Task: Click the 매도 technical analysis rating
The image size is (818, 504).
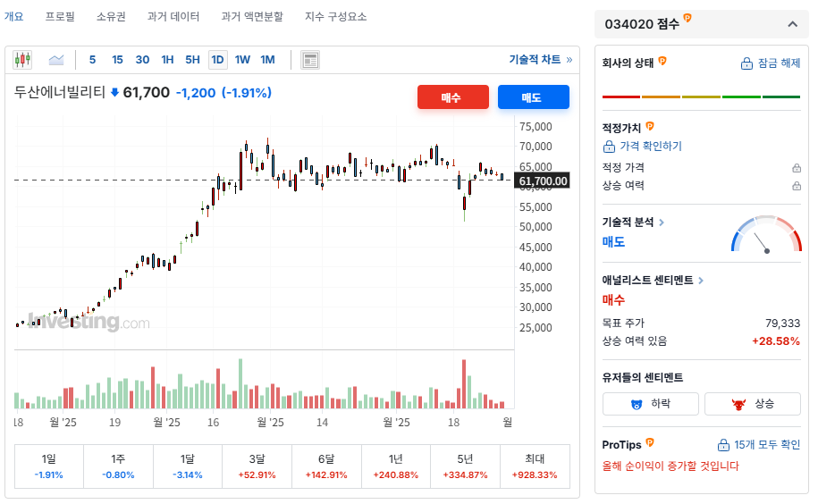Action: click(613, 242)
